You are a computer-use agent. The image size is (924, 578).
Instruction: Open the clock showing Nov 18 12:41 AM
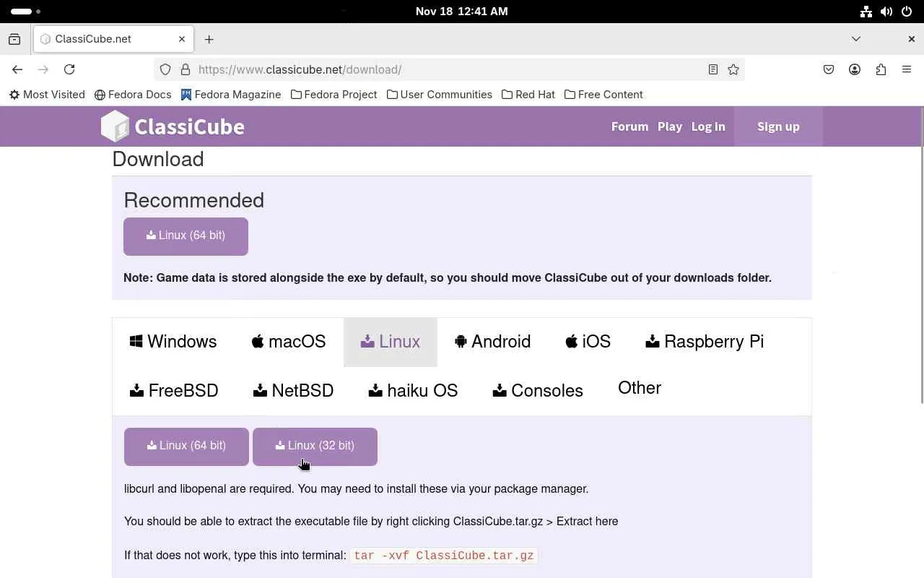coord(462,12)
